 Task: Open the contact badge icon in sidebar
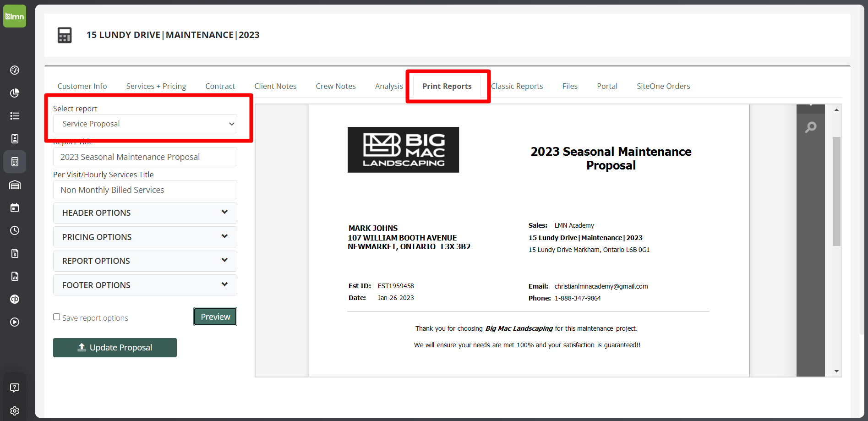pyautogui.click(x=15, y=139)
